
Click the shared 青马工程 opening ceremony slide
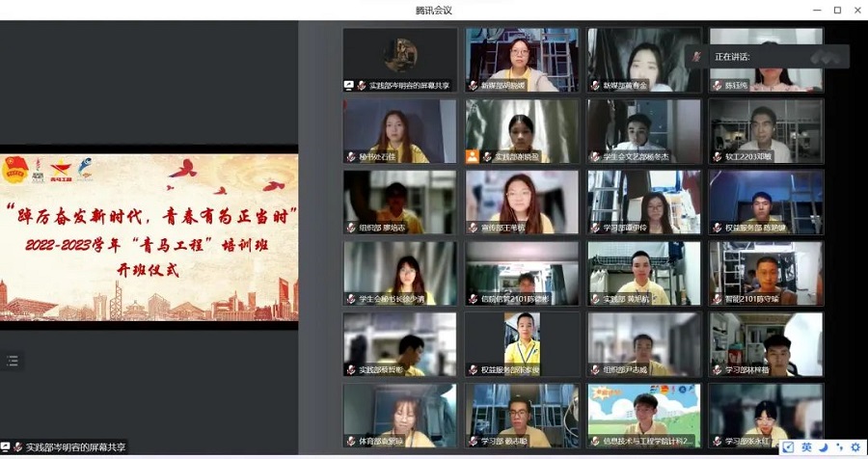point(149,238)
